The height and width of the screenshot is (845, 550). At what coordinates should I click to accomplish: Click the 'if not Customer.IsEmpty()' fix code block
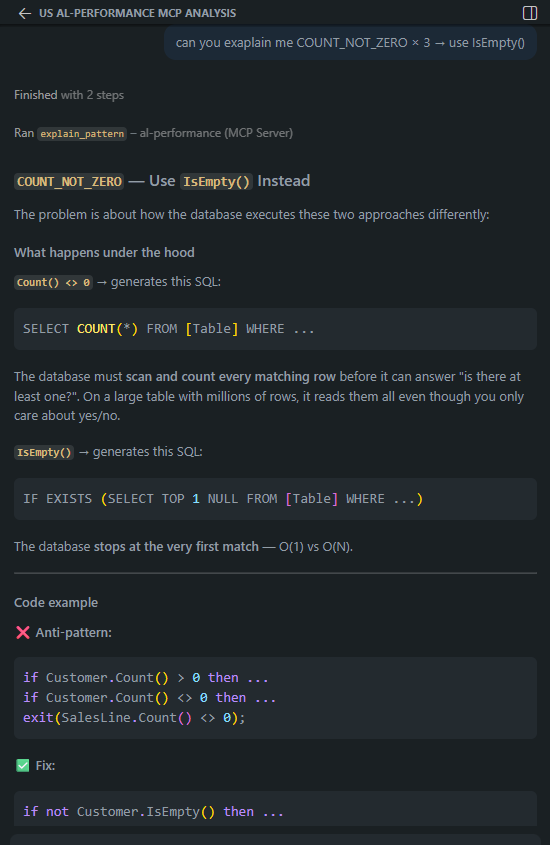[275, 809]
